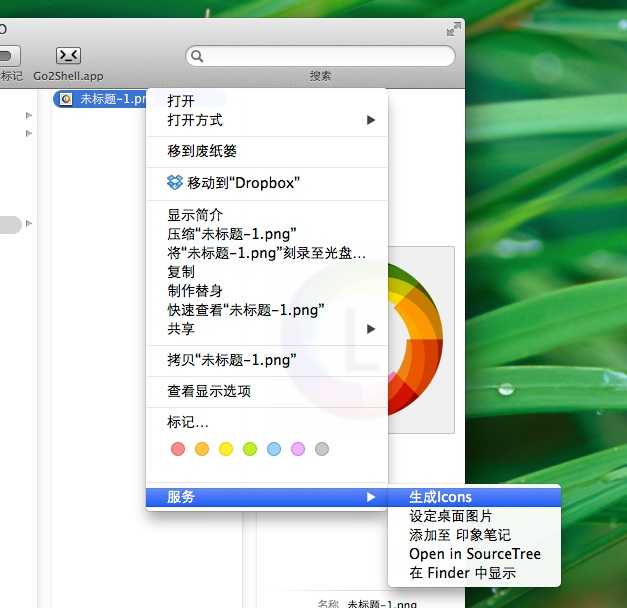
Task: Choose 生成Icons from services submenu
Action: click(474, 497)
